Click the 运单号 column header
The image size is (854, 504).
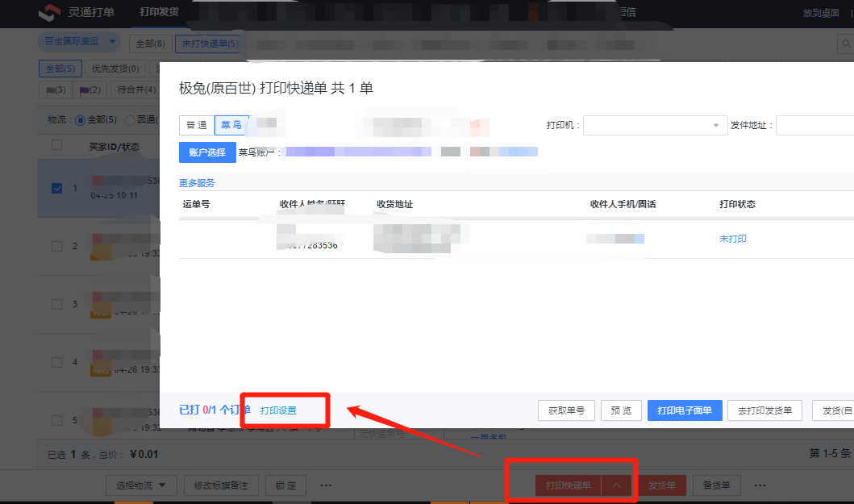point(196,204)
